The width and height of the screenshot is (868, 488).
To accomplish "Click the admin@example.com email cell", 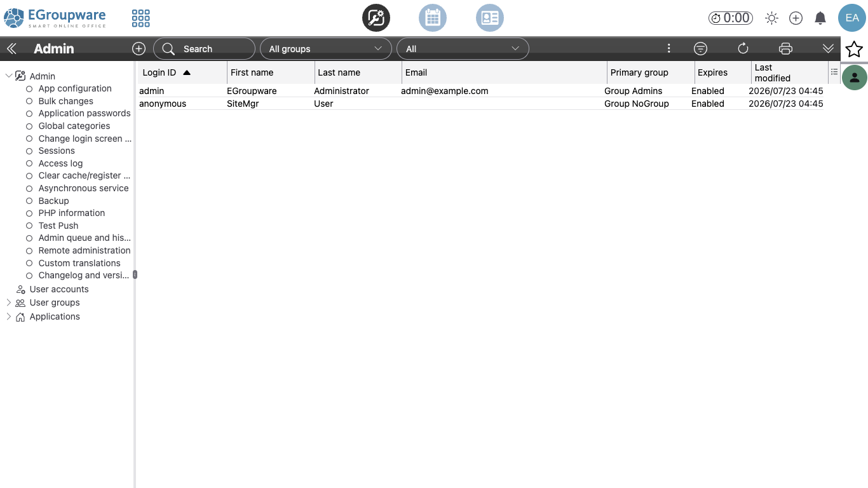I will [445, 91].
